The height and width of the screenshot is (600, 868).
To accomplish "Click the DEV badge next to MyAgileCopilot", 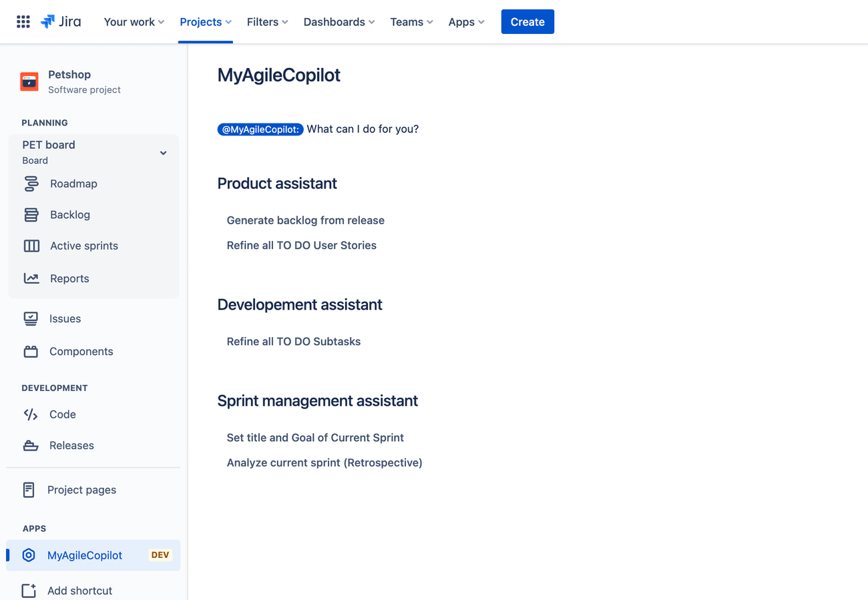I will coord(160,555).
